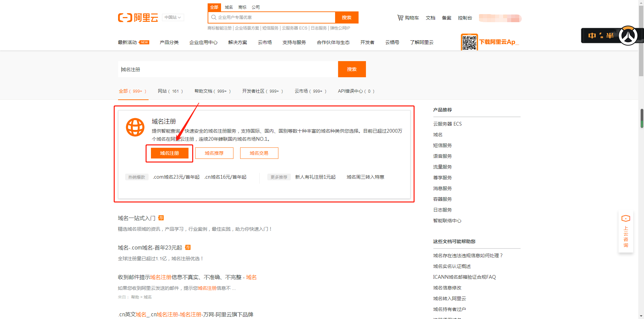Switch to the API错误中心 results tab

click(x=356, y=91)
